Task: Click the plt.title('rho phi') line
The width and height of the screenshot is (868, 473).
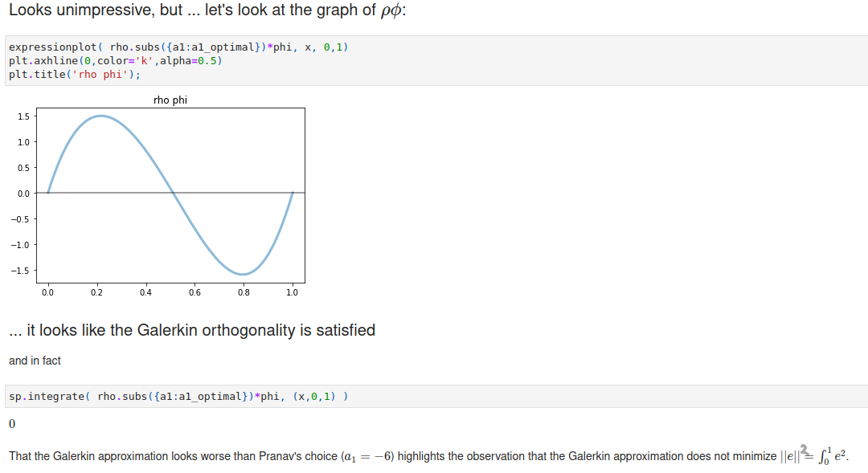Action: point(75,74)
